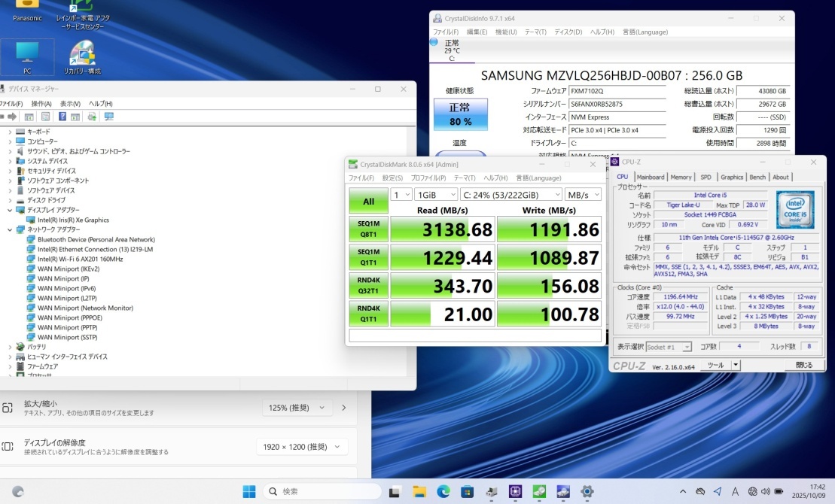Viewport: 835px width, 504px height.
Task: Select Intel(R) Wi-Fi 6 AX201 160MHz device
Action: tap(80, 259)
